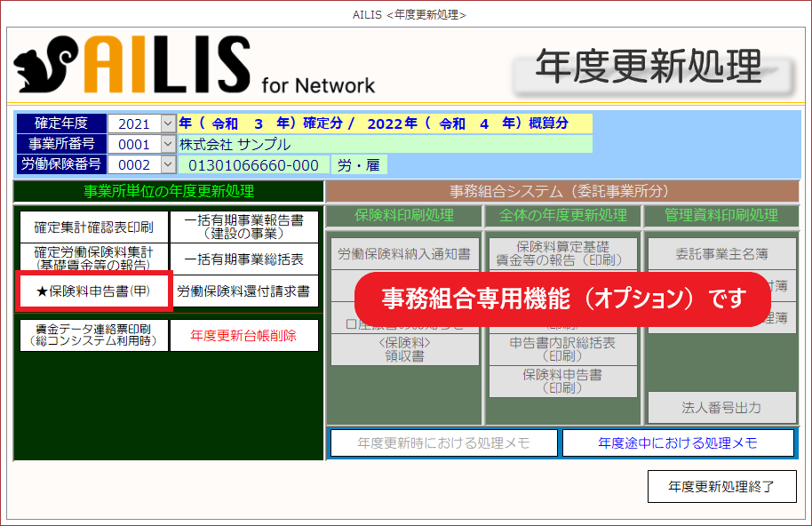Image resolution: width=812 pixels, height=526 pixels.
Task: Open ★保険料申告書(甲)
Action: tap(93, 291)
